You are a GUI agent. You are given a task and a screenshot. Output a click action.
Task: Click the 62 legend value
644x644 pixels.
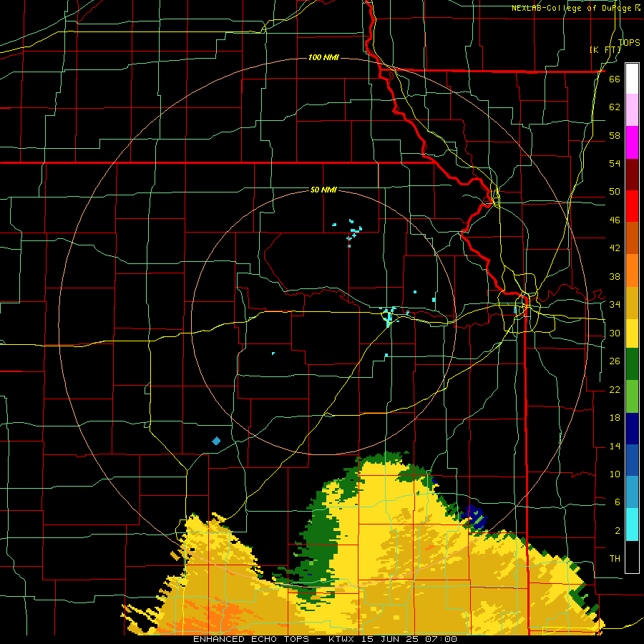click(x=615, y=107)
